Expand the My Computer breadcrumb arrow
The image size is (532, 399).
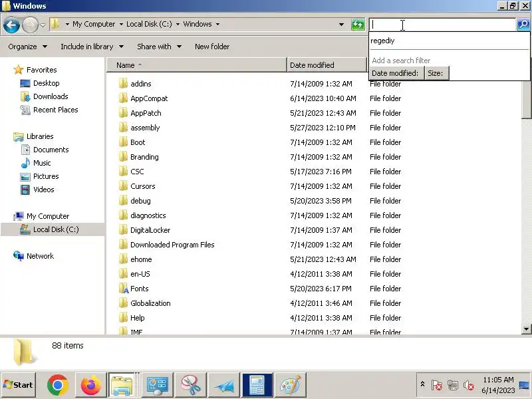tap(121, 24)
